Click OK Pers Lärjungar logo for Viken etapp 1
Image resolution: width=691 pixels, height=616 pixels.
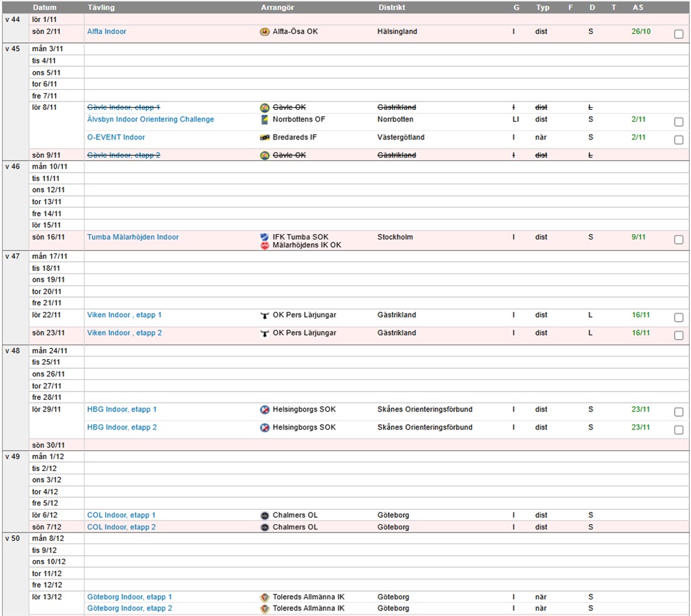click(x=264, y=316)
